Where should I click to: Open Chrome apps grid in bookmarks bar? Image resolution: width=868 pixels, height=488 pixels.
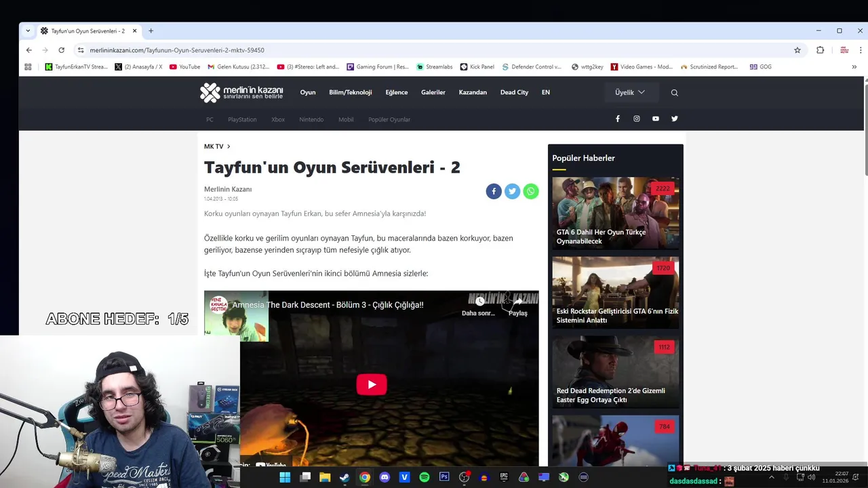[x=28, y=67]
